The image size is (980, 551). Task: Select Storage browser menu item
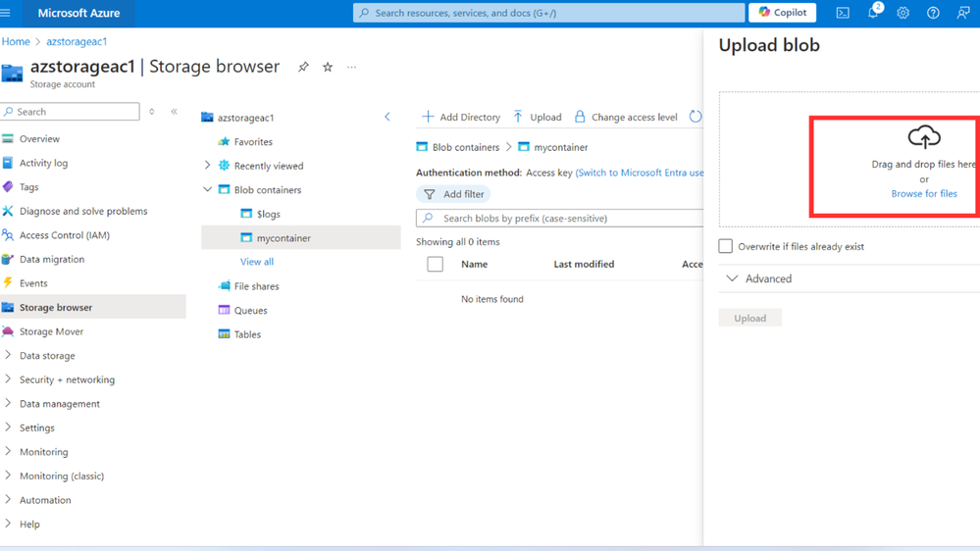[93, 307]
